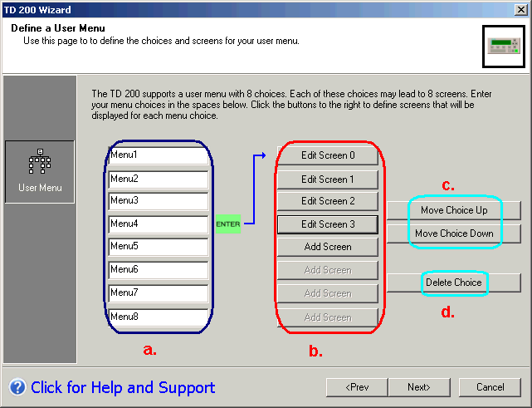Click the Menu2 choice field
Screen dimensions: 532x408
tap(159, 179)
